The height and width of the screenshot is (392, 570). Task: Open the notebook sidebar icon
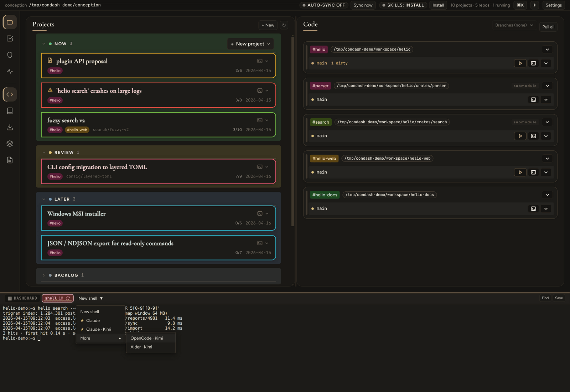click(10, 111)
